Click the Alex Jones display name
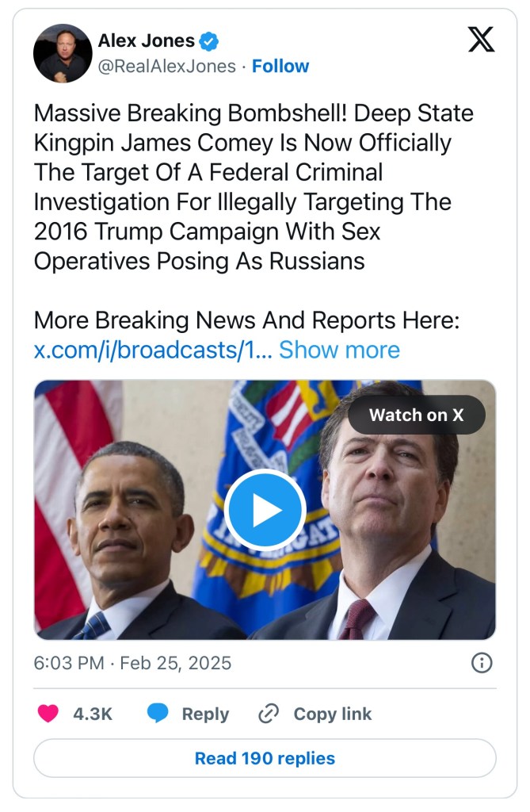The width and height of the screenshot is (530, 812). (x=146, y=41)
